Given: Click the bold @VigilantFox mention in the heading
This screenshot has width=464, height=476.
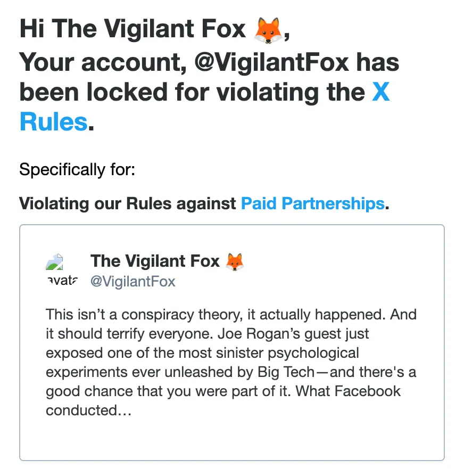Looking at the screenshot, I should coord(271,62).
